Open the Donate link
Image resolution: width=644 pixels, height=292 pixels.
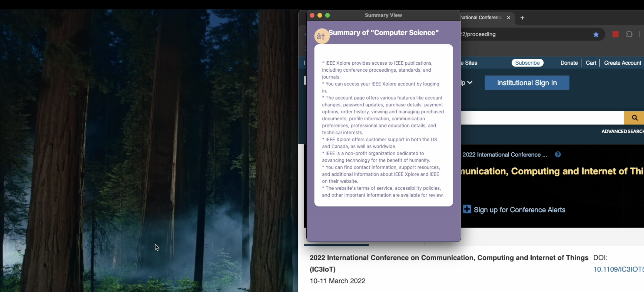(x=569, y=63)
